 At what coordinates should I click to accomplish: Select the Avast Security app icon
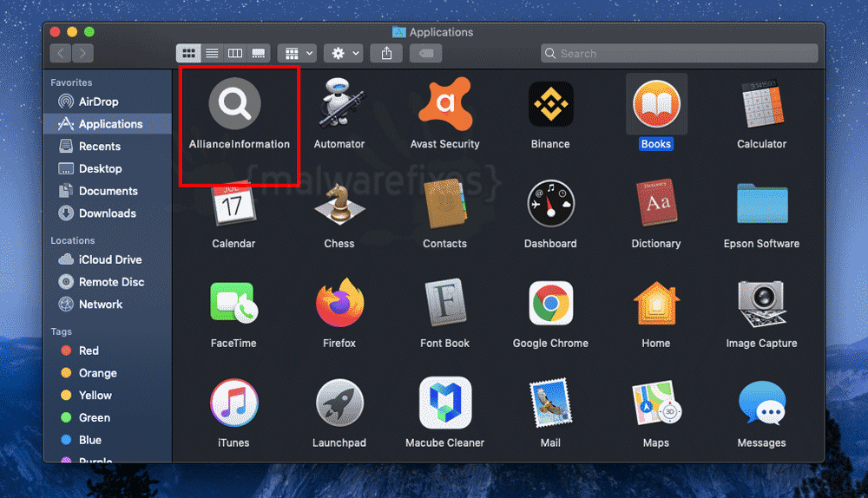pyautogui.click(x=445, y=104)
